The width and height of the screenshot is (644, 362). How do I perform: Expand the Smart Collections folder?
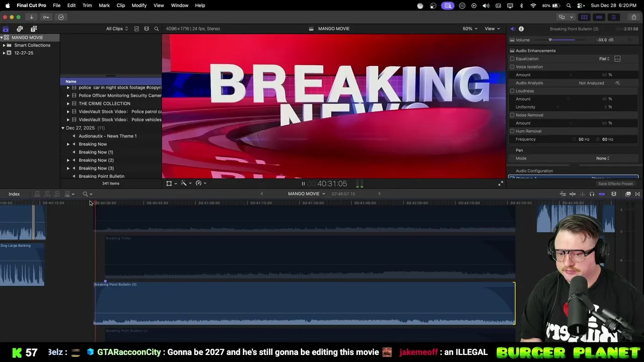click(4, 45)
